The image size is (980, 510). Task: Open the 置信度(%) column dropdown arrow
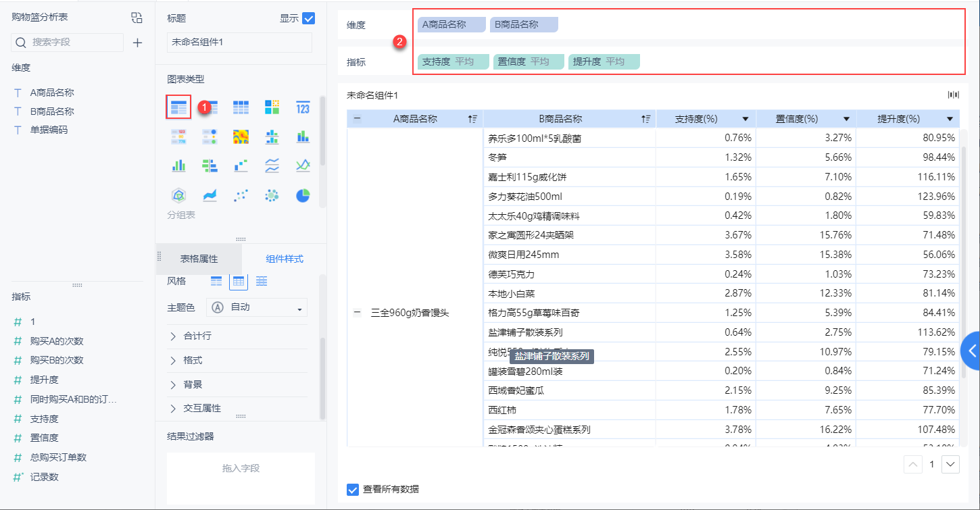click(846, 119)
